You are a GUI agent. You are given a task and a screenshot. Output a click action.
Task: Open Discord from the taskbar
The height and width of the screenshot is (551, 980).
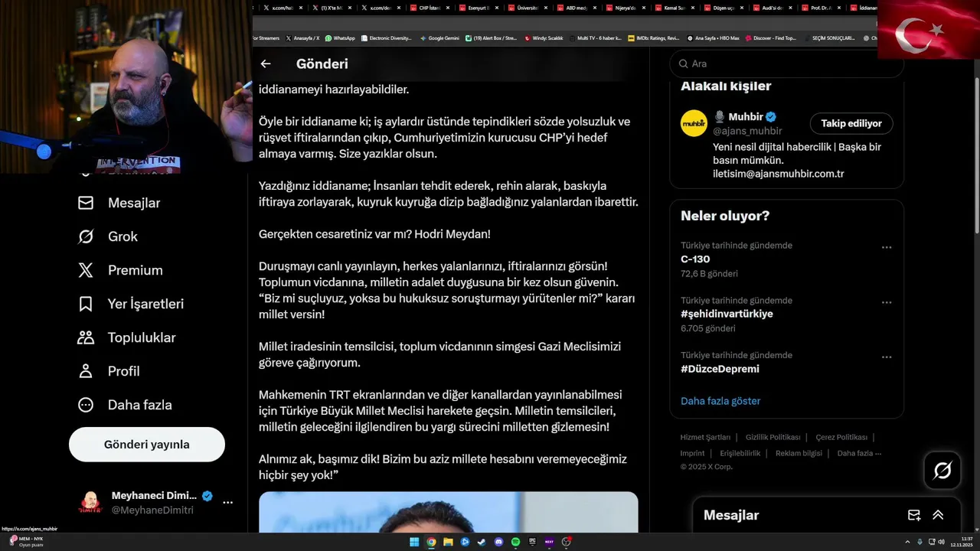(498, 542)
